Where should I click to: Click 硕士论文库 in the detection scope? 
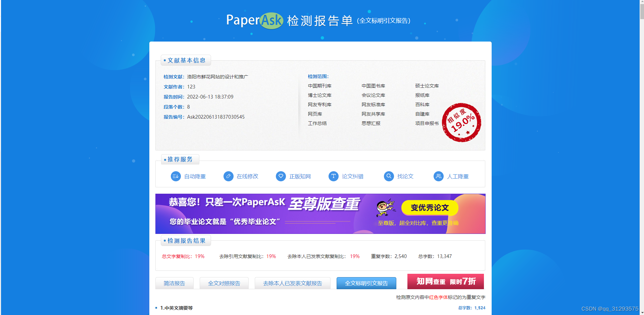click(x=427, y=86)
